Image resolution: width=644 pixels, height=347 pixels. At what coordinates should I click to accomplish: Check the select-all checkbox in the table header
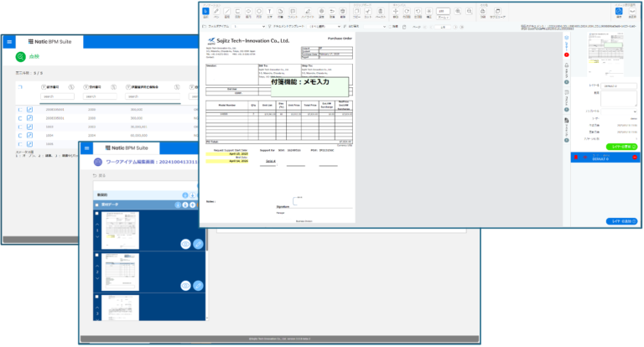pos(19,87)
